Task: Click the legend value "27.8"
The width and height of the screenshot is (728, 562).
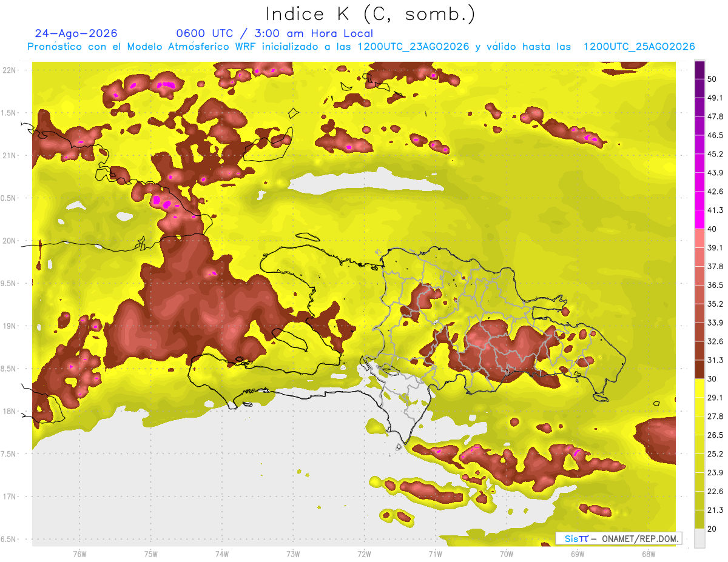Action: click(715, 416)
